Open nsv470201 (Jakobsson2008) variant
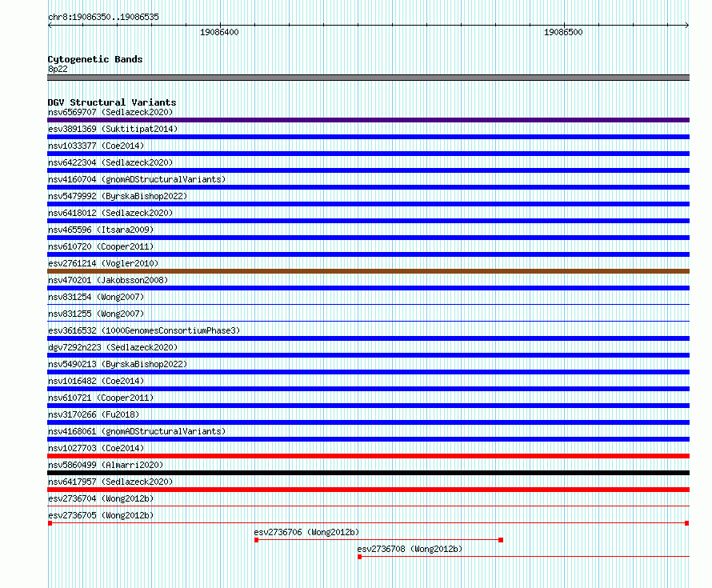 point(108,280)
